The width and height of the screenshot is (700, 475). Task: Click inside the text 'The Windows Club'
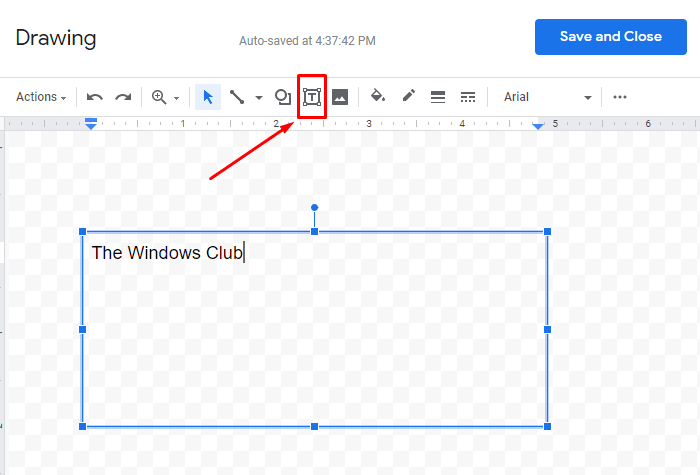(166, 253)
